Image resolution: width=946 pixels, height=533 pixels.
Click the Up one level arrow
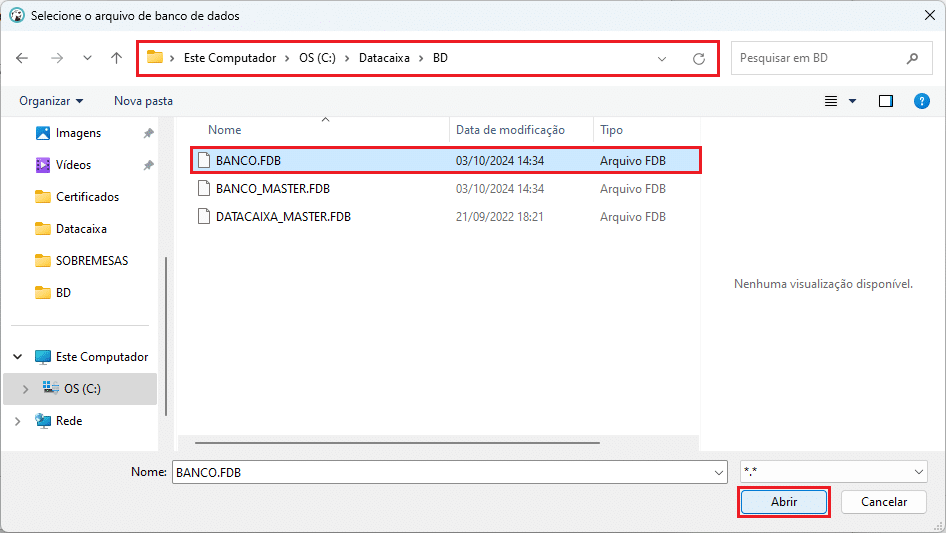[116, 58]
